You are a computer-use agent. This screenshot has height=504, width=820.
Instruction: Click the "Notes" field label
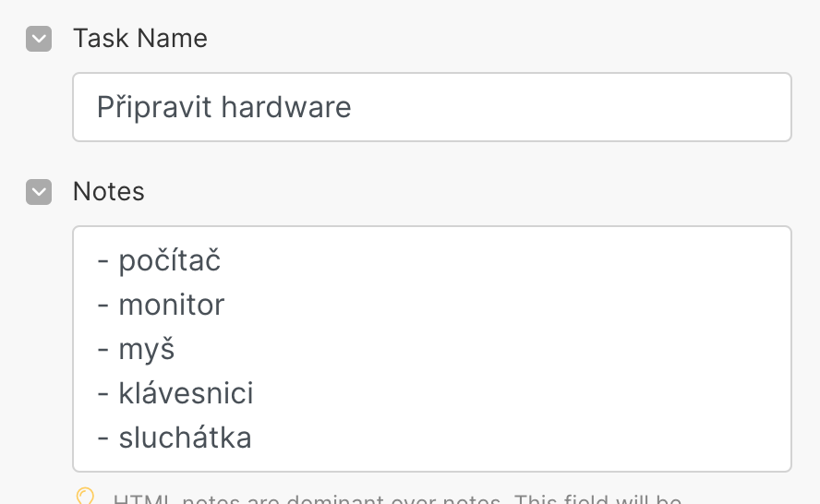pos(109,192)
